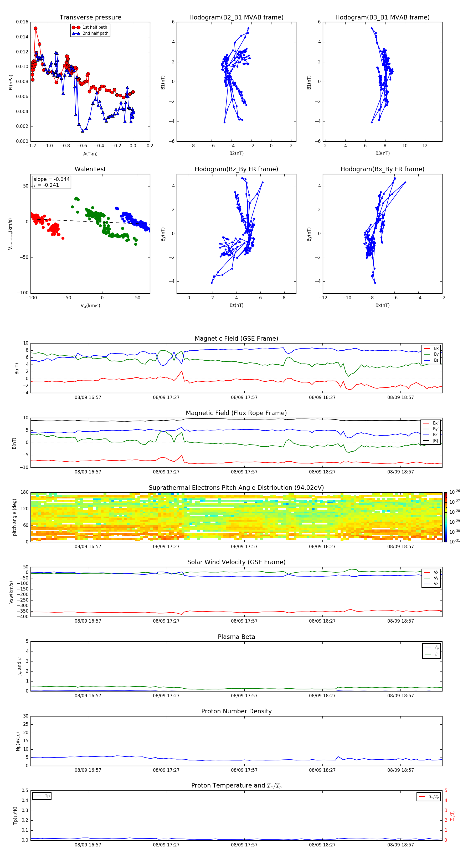
Task: Click the "Bz(nT)" x-axis label
Action: tap(236, 305)
